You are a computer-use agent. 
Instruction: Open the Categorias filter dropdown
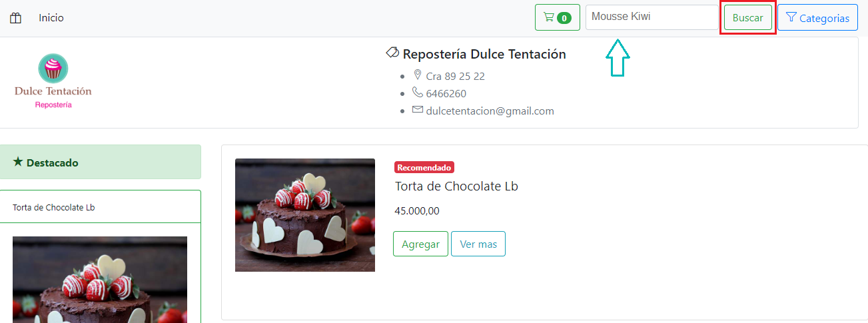pos(817,18)
